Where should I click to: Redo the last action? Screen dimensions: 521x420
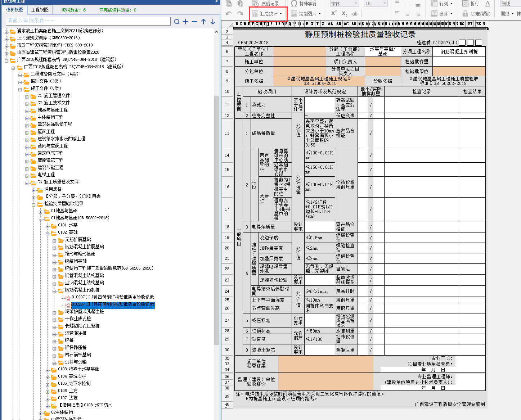(x=240, y=13)
